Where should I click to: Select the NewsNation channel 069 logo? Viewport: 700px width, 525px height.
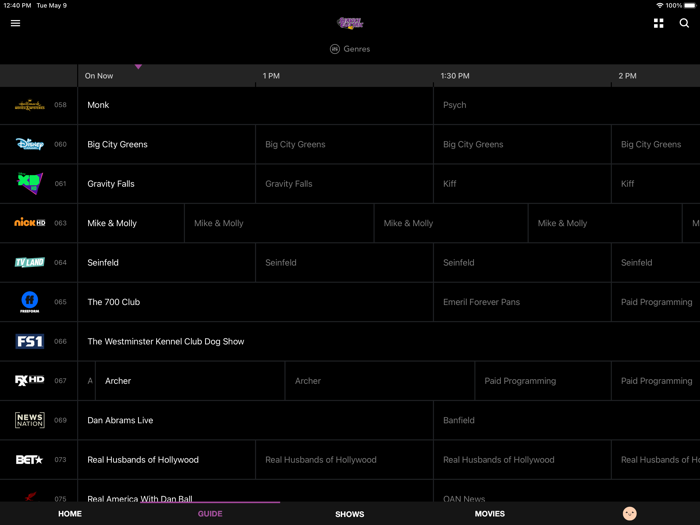click(x=29, y=420)
